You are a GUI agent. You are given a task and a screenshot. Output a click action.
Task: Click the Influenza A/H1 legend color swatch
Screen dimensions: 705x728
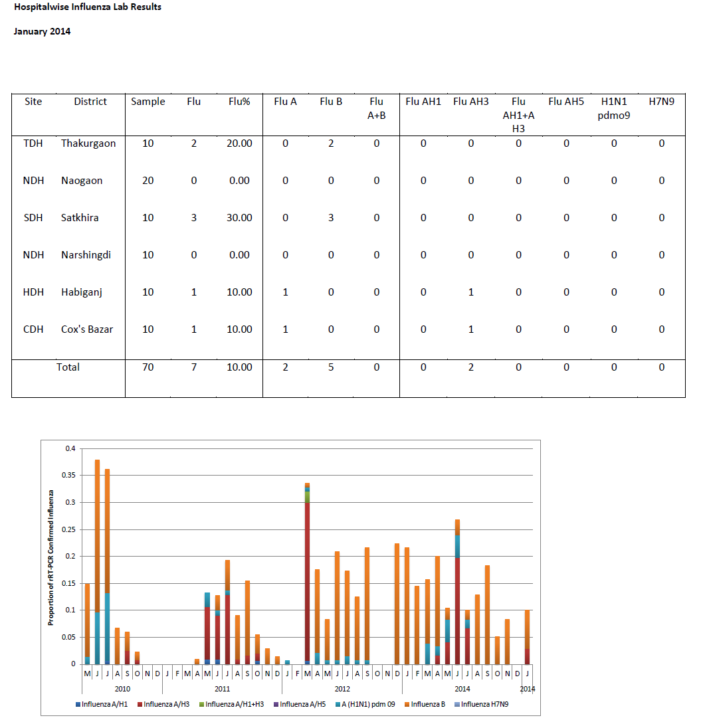78,704
